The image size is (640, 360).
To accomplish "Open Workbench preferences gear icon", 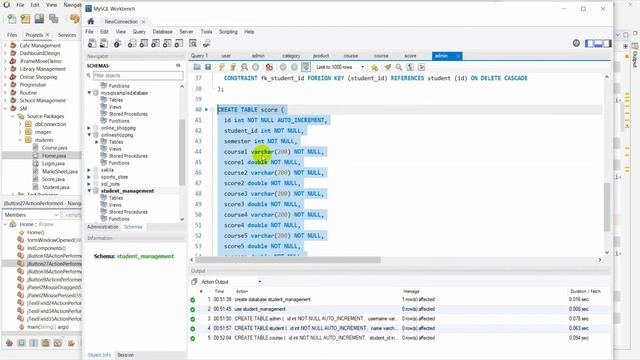I will point(576,43).
